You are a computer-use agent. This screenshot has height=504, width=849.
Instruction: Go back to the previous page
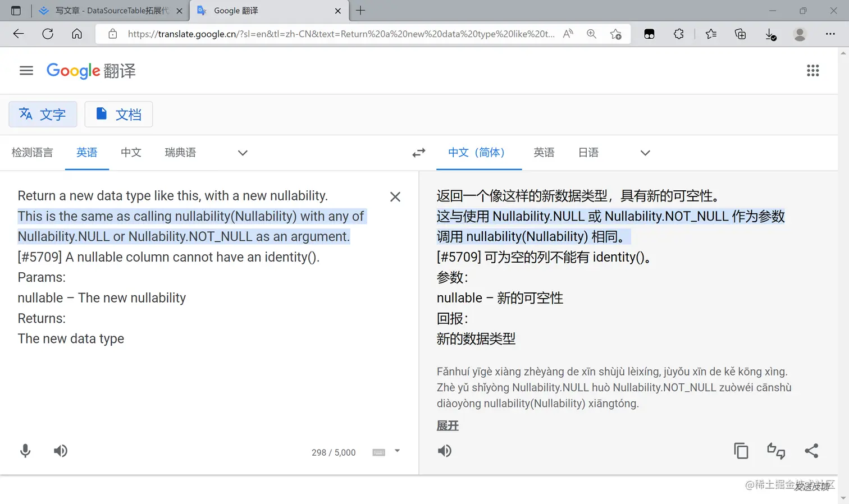pos(19,34)
